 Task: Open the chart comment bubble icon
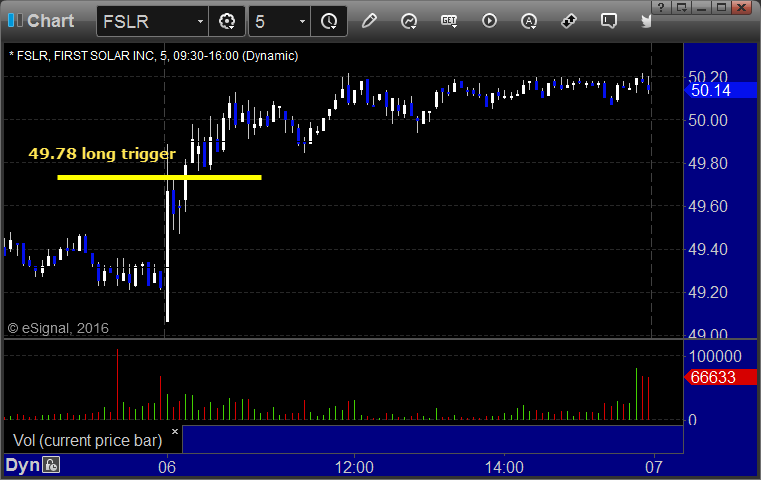point(609,21)
